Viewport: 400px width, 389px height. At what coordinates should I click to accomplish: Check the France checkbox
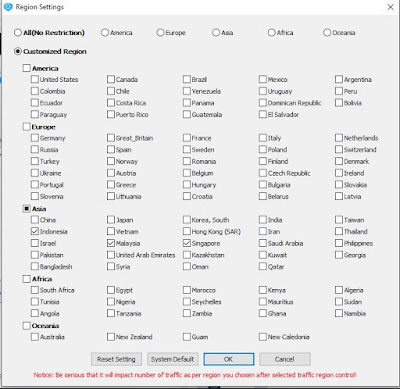(187, 138)
